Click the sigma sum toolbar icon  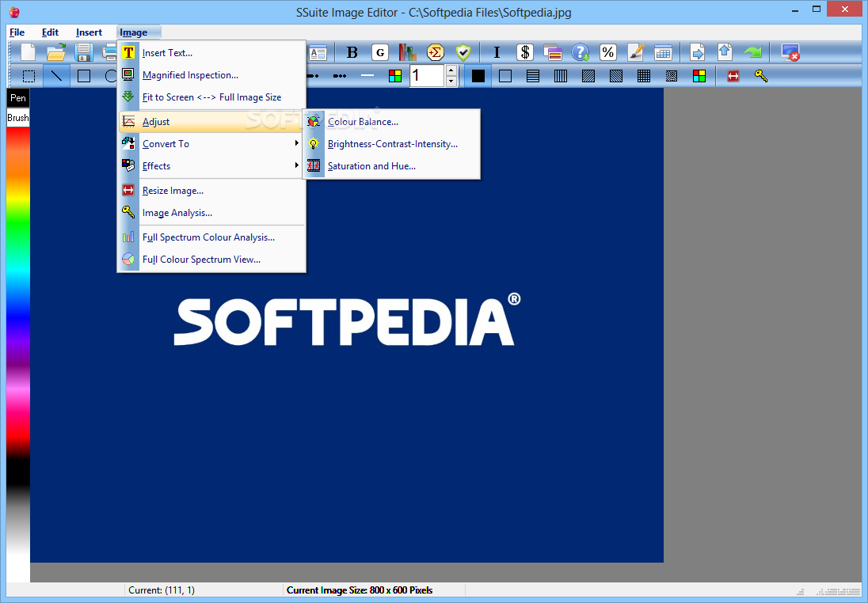[436, 52]
